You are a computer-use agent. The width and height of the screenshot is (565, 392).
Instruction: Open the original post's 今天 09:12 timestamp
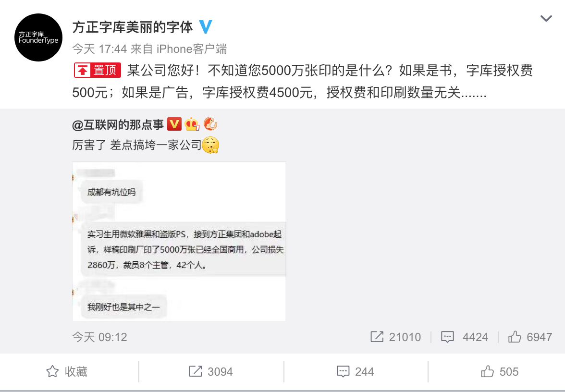[100, 337]
